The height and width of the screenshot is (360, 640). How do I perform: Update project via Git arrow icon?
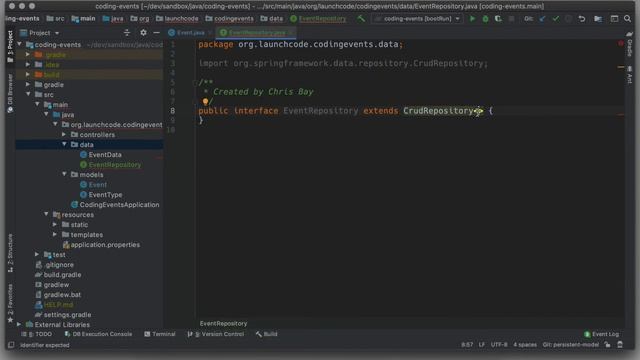tap(542, 19)
